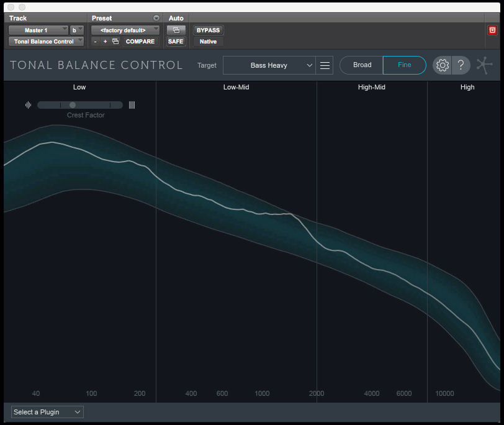Open the Bass Heavy target dropdown
The width and height of the screenshot is (504, 425).
269,65
